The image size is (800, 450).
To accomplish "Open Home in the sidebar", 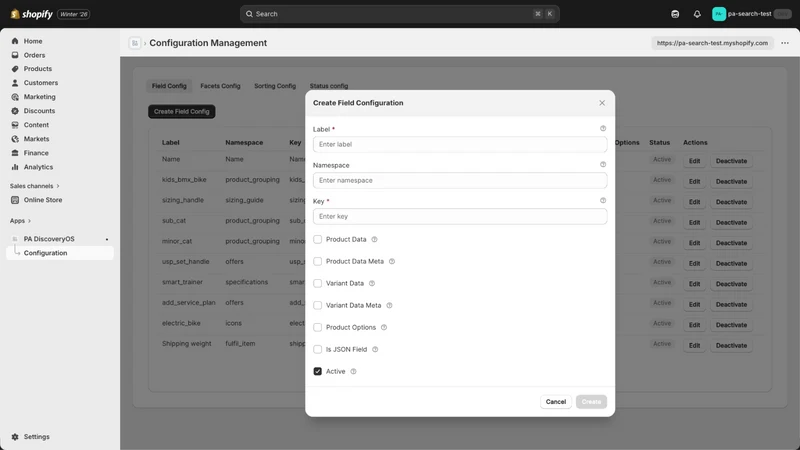I will pyautogui.click(x=33, y=41).
